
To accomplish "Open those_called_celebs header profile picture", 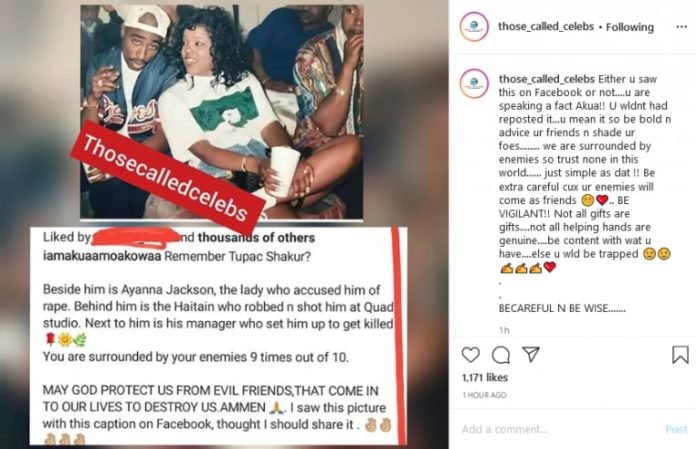I will click(x=474, y=27).
